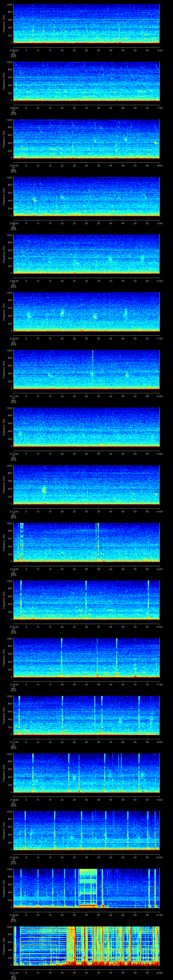This screenshot has width=173, height=980.
Task: Open the spectrogram panel starting at 3:08:00
Action: (87, 197)
